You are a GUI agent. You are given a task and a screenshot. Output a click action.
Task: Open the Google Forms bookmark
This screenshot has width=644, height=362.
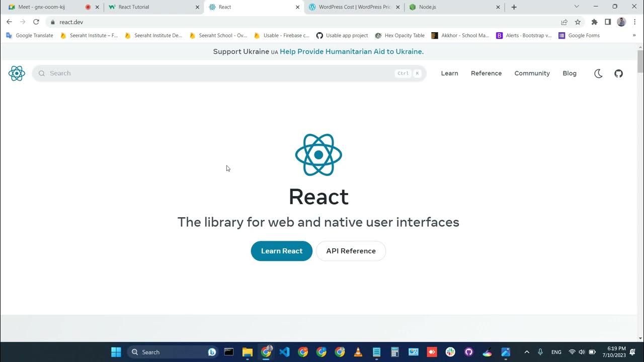[x=579, y=36]
